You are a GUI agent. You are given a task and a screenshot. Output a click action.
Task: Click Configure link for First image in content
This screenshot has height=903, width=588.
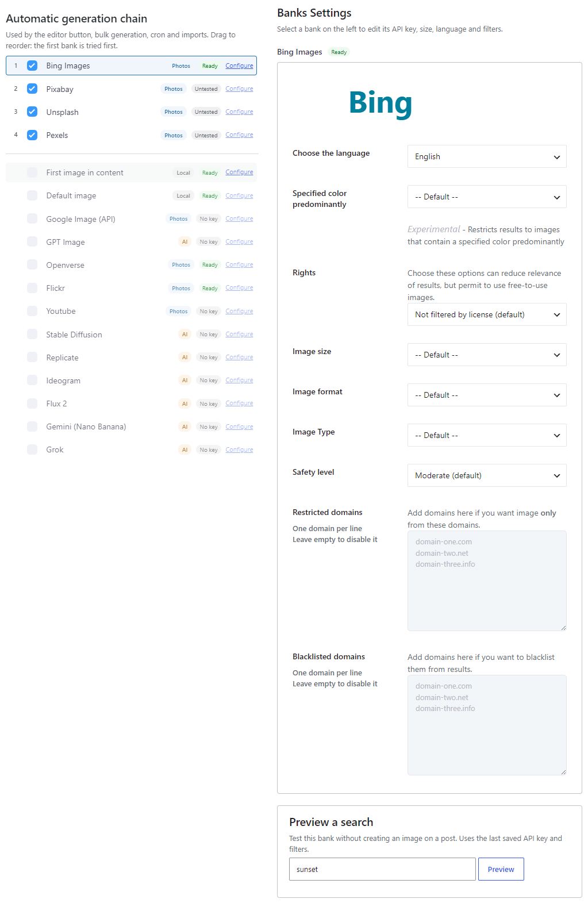[239, 172]
